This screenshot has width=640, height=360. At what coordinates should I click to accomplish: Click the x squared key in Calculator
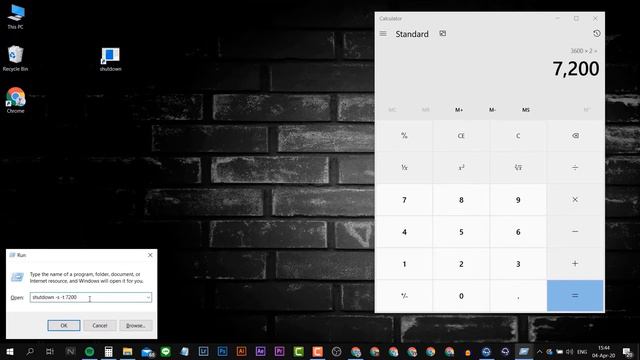click(x=461, y=168)
